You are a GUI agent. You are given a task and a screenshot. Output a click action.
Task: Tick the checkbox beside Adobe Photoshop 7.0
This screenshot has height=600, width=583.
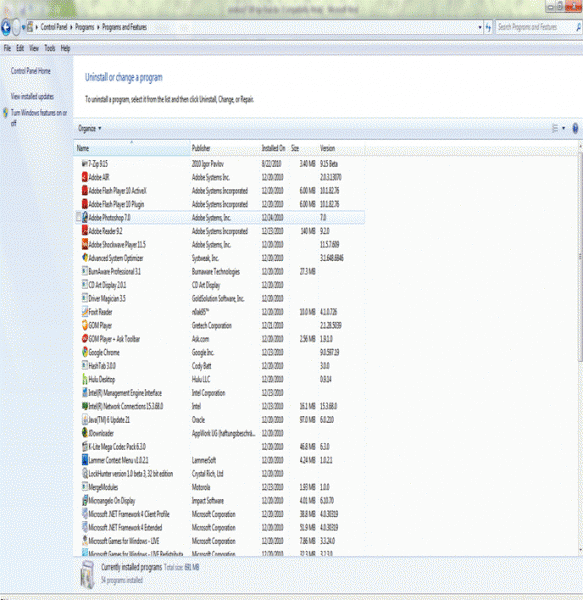pos(78,217)
